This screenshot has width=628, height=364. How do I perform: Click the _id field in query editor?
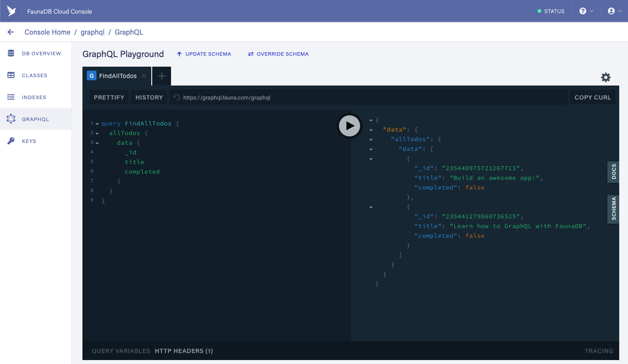coord(131,152)
